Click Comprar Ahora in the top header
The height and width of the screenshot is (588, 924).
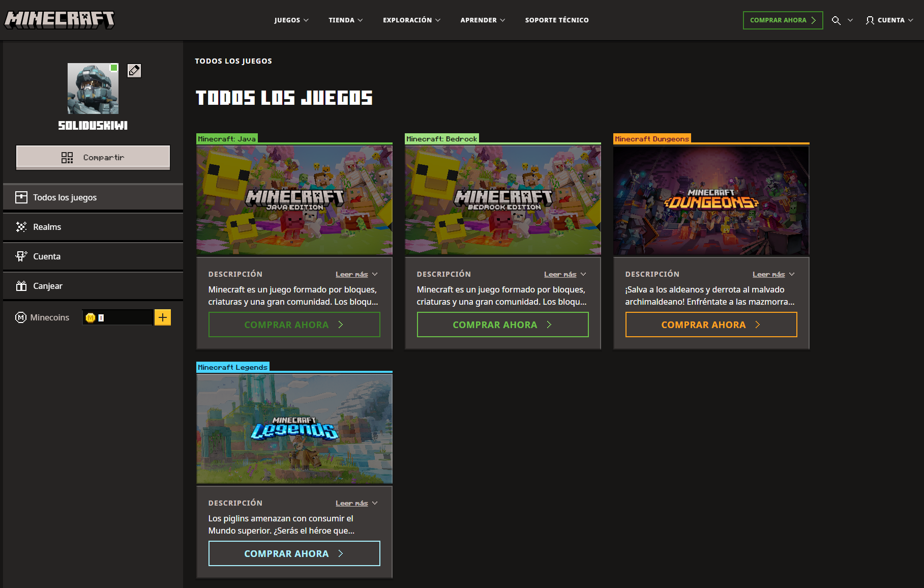(783, 20)
